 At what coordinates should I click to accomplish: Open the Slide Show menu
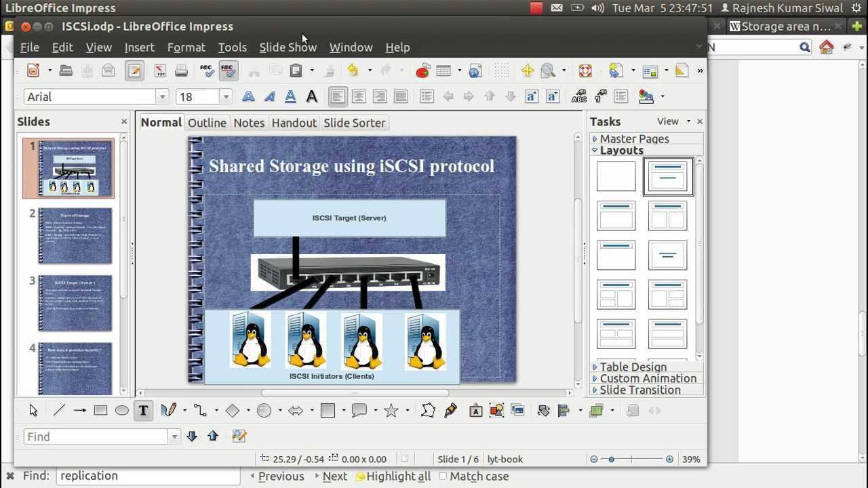point(288,47)
